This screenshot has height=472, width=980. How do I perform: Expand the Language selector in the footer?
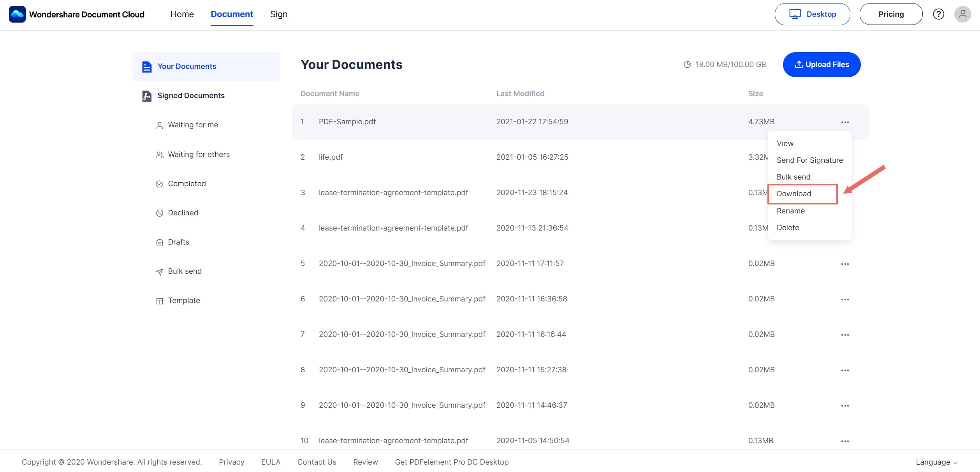(x=936, y=462)
